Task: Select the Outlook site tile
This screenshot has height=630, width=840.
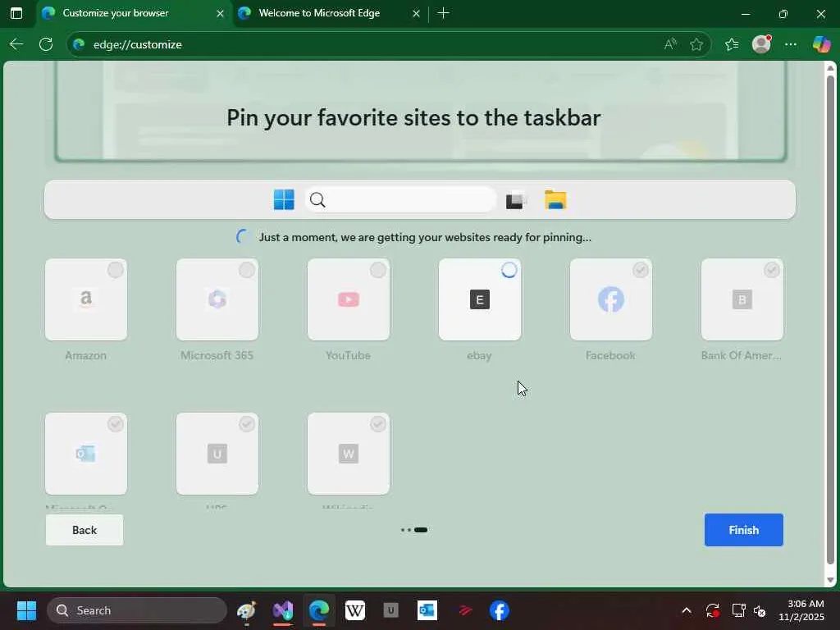Action: [x=85, y=454]
